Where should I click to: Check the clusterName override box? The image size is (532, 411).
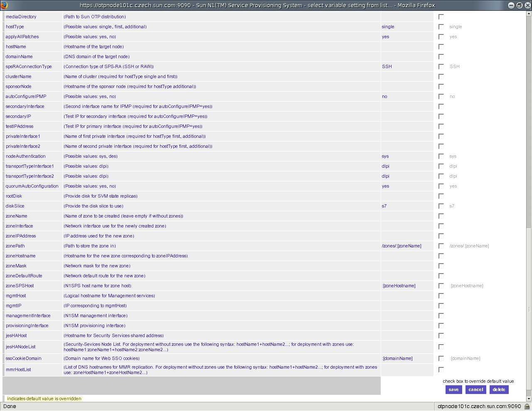point(441,76)
